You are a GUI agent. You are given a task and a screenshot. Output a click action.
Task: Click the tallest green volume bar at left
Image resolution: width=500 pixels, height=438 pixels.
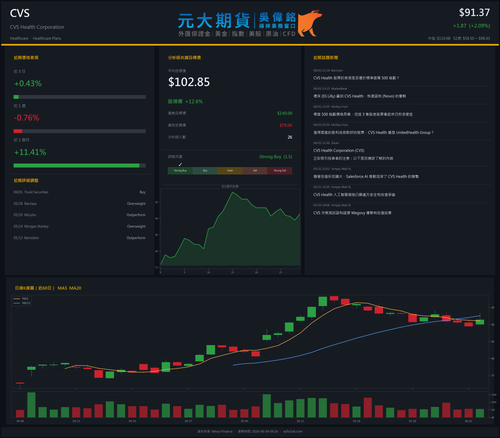31,405
